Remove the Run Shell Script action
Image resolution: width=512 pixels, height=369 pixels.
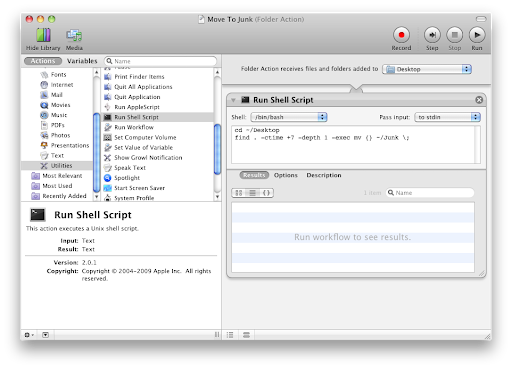point(479,100)
